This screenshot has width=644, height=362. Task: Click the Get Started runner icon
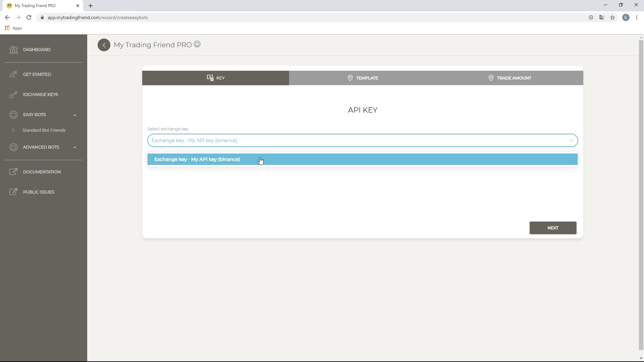(13, 74)
